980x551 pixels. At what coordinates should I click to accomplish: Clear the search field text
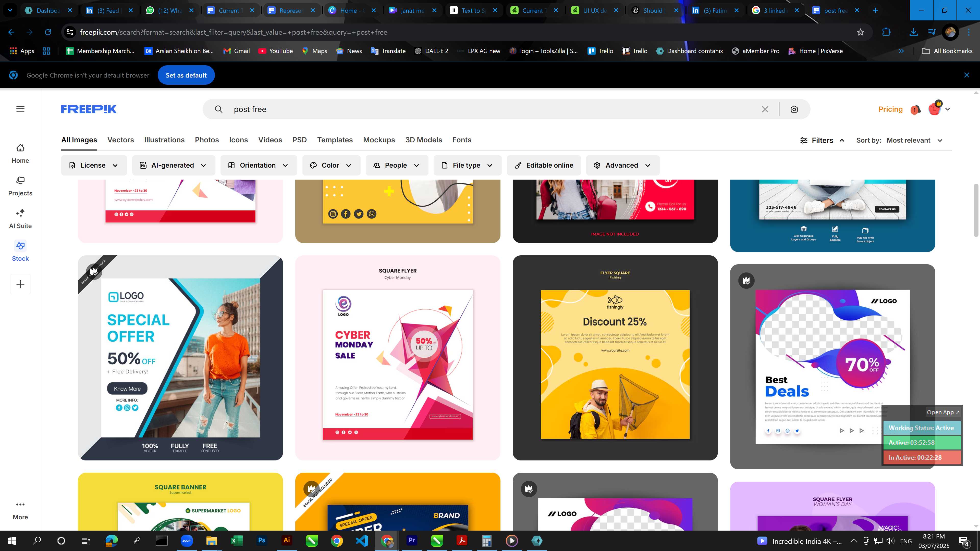(x=765, y=109)
